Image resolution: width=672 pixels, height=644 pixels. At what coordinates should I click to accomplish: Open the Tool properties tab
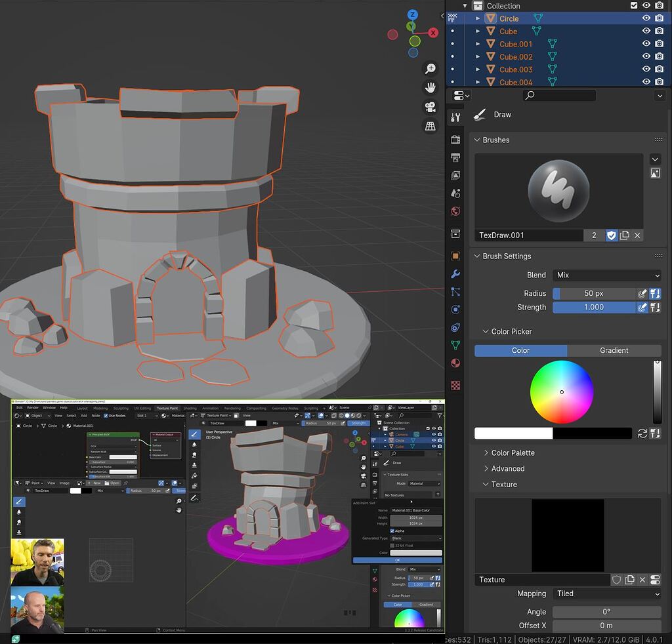455,118
